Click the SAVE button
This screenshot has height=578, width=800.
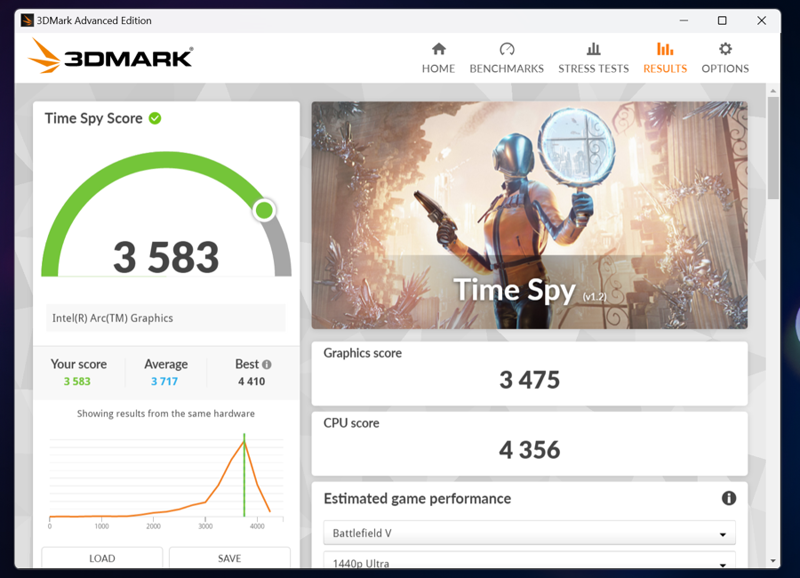tap(230, 558)
